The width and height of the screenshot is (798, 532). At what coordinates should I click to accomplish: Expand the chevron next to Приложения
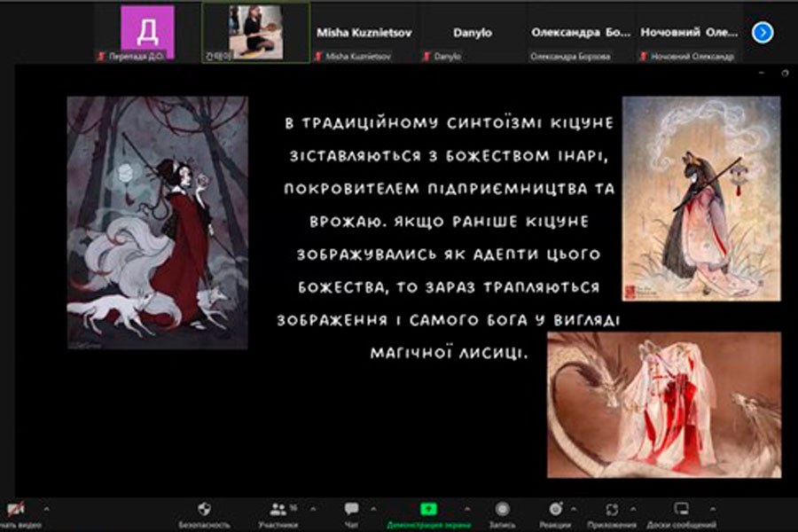click(x=633, y=509)
